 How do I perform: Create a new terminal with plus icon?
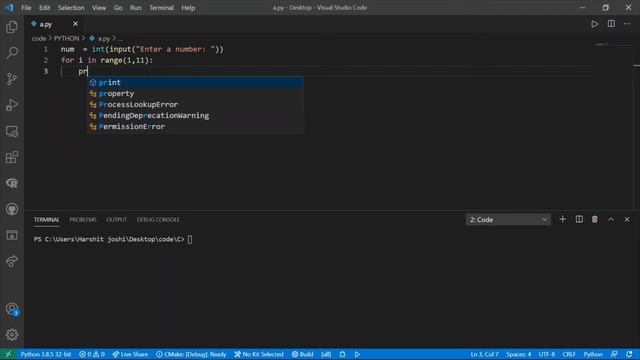(562, 219)
